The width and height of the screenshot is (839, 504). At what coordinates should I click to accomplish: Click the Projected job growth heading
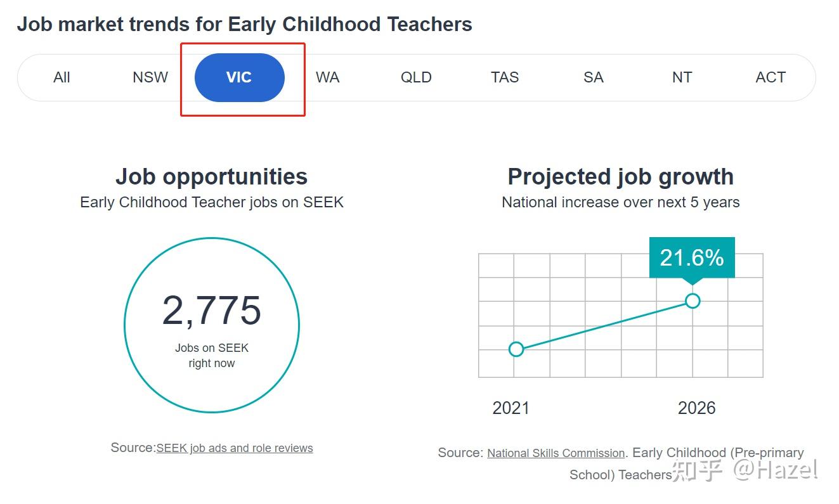click(x=621, y=176)
